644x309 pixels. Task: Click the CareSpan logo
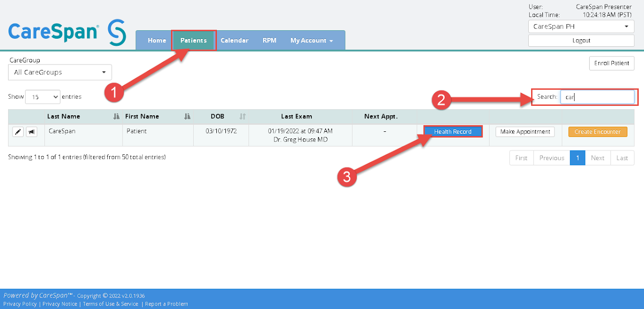click(x=67, y=32)
